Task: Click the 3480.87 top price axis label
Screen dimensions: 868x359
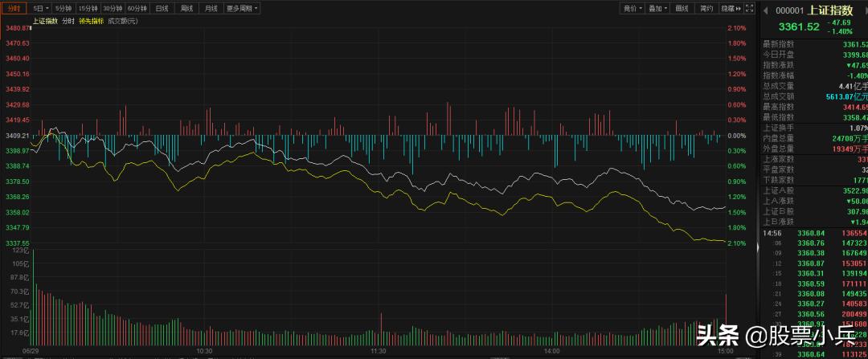Action: [15, 27]
